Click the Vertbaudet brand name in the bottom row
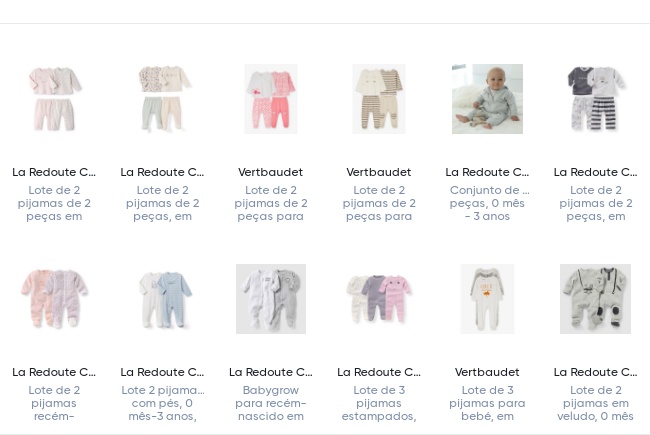 click(x=487, y=372)
